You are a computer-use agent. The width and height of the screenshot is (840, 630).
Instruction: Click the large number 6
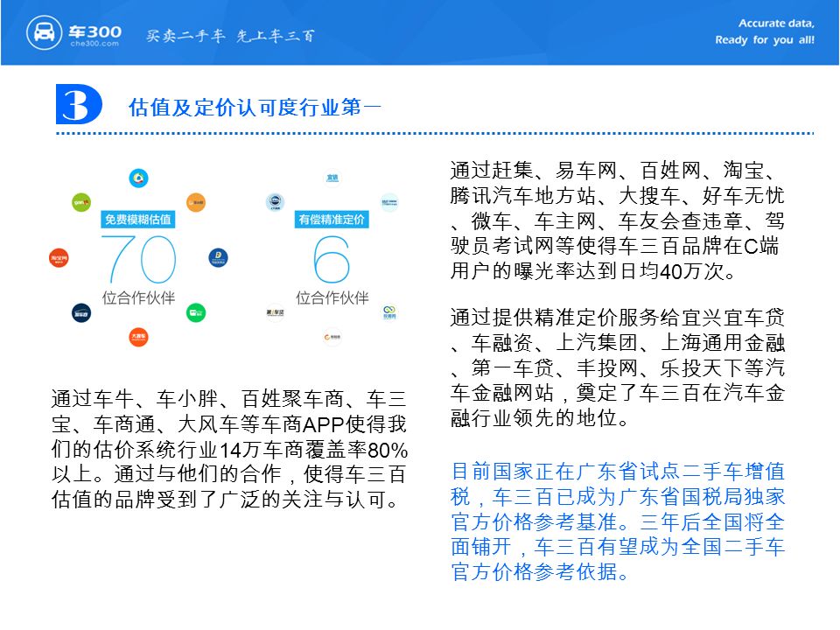[x=332, y=260]
